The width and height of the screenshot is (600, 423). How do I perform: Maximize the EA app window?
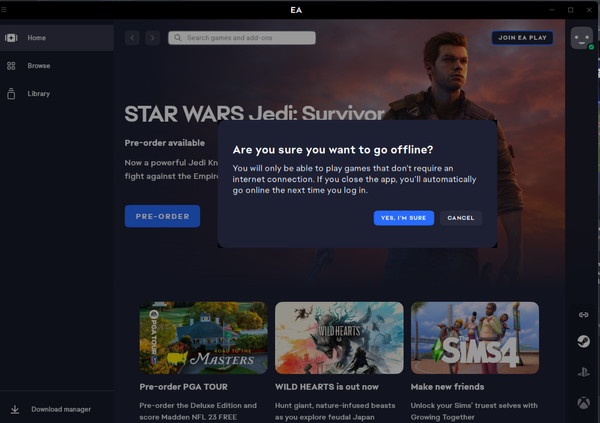pos(571,10)
